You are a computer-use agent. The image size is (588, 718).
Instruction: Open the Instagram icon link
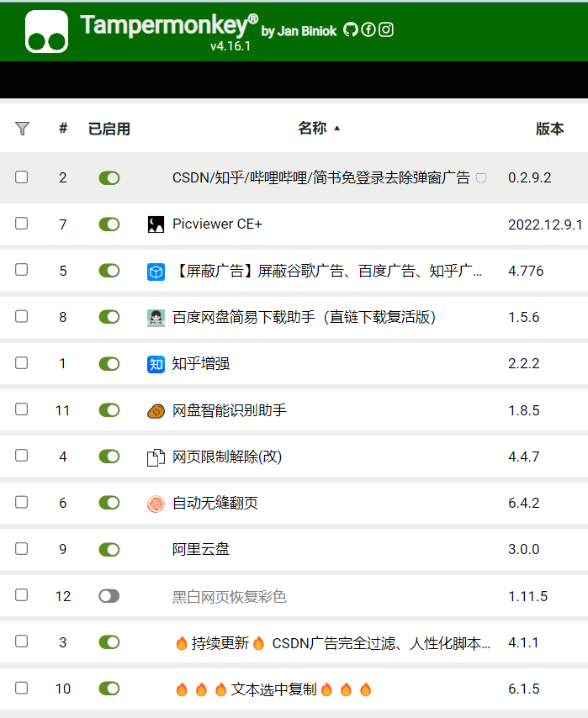pos(386,29)
